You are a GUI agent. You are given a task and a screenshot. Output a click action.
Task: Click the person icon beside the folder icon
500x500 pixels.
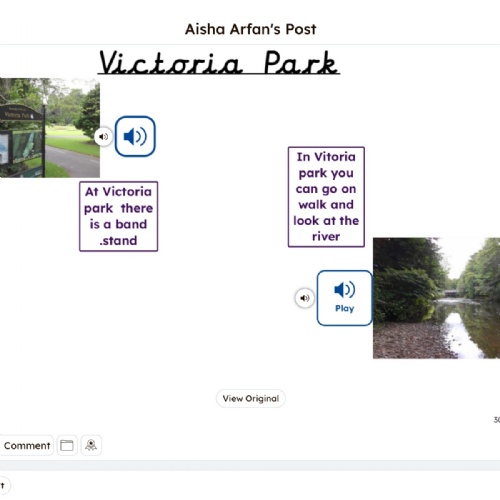tap(91, 445)
